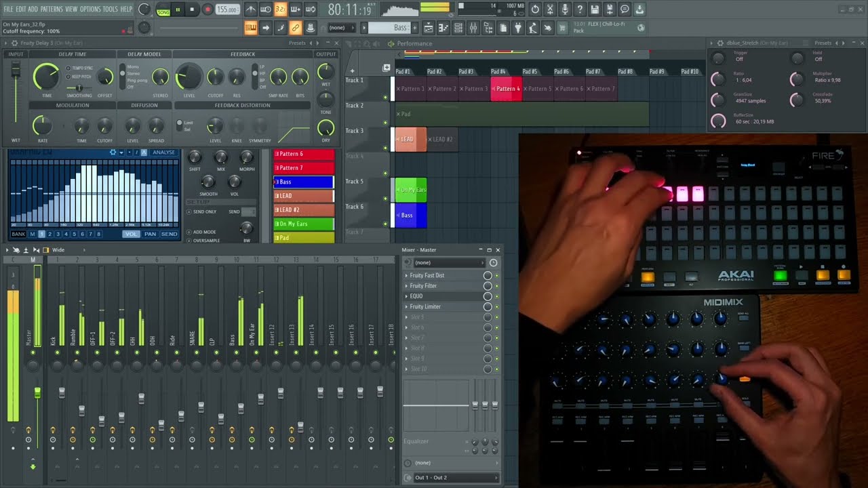Click the clock icon in Mixer panel

[x=493, y=262]
